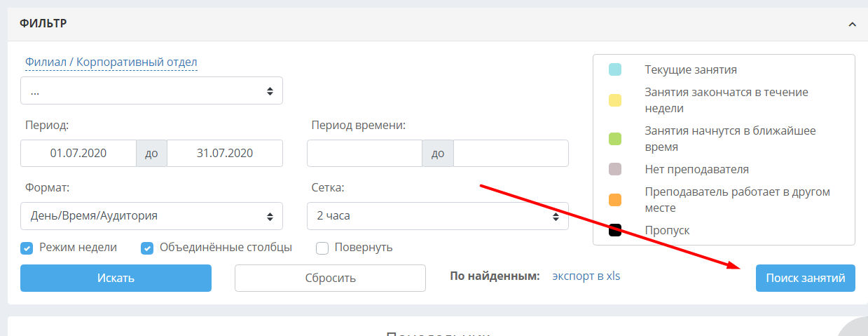Screen dimensions: 868x336
Task: Click the period start date 01.07.2020
Action: [78, 153]
